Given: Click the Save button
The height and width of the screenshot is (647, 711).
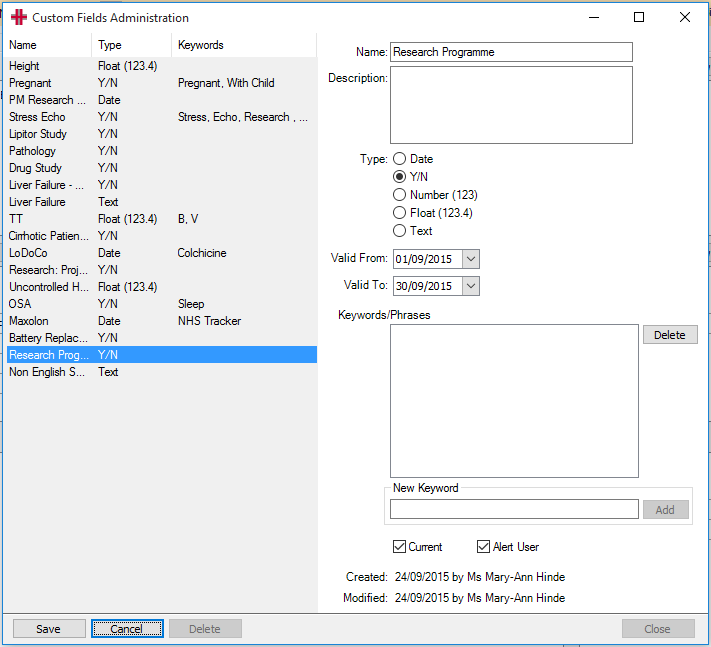Looking at the screenshot, I should [x=49, y=629].
